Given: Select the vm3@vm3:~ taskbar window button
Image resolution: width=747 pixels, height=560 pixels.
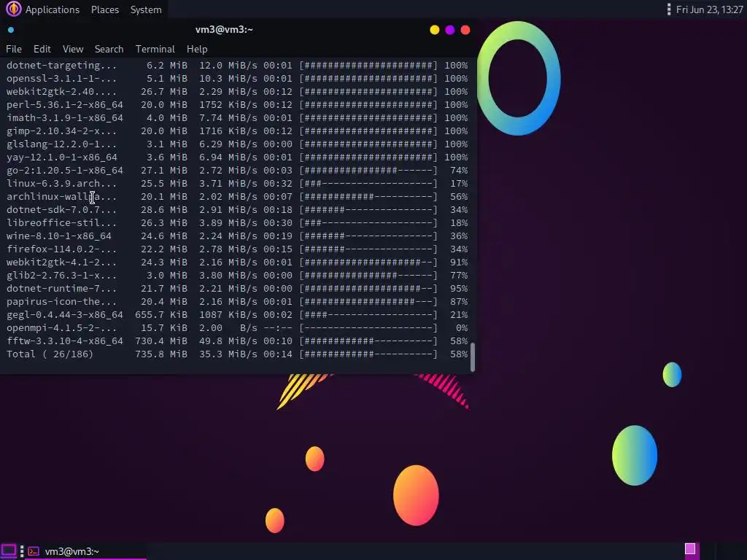Looking at the screenshot, I should point(86,551).
